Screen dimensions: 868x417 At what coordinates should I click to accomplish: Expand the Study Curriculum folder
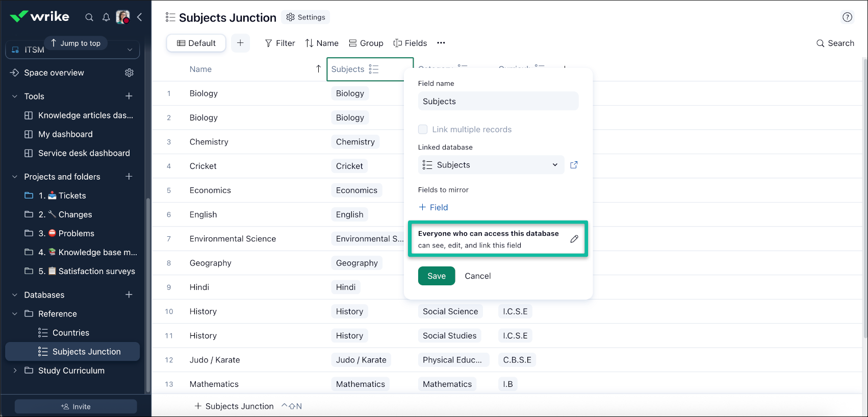pos(15,371)
